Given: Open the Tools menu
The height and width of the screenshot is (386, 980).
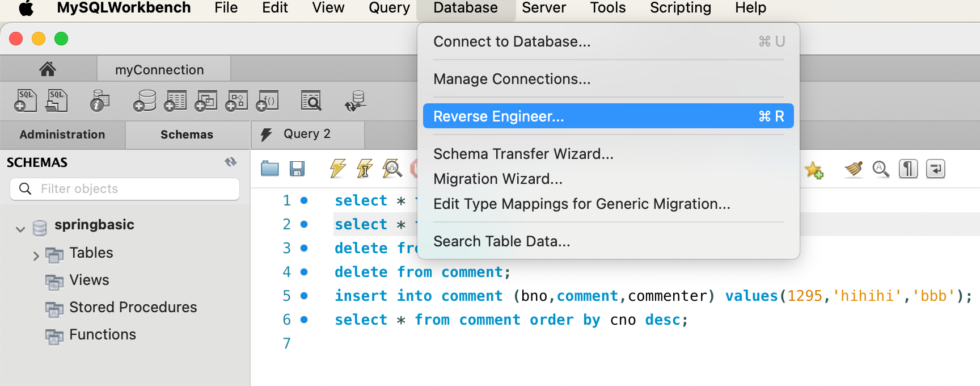Looking at the screenshot, I should [608, 8].
